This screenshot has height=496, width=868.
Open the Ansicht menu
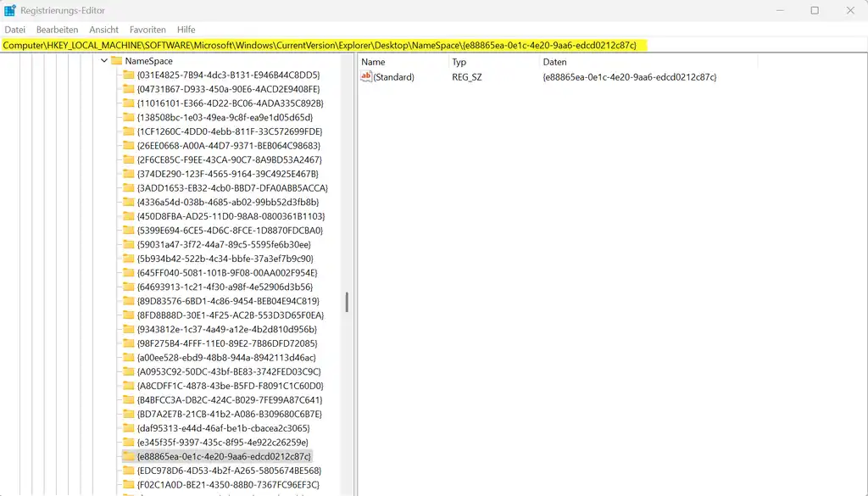tap(103, 30)
